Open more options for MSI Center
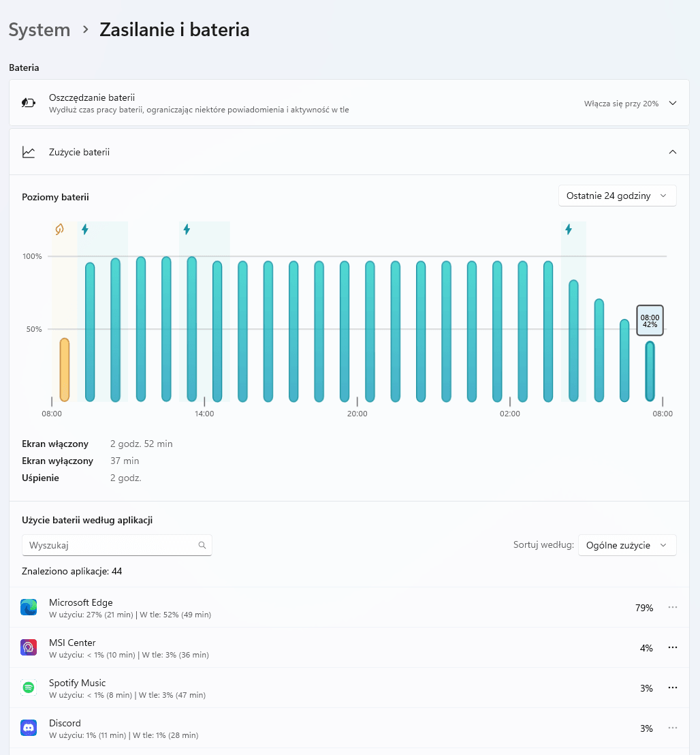This screenshot has height=755, width=700. tap(673, 648)
